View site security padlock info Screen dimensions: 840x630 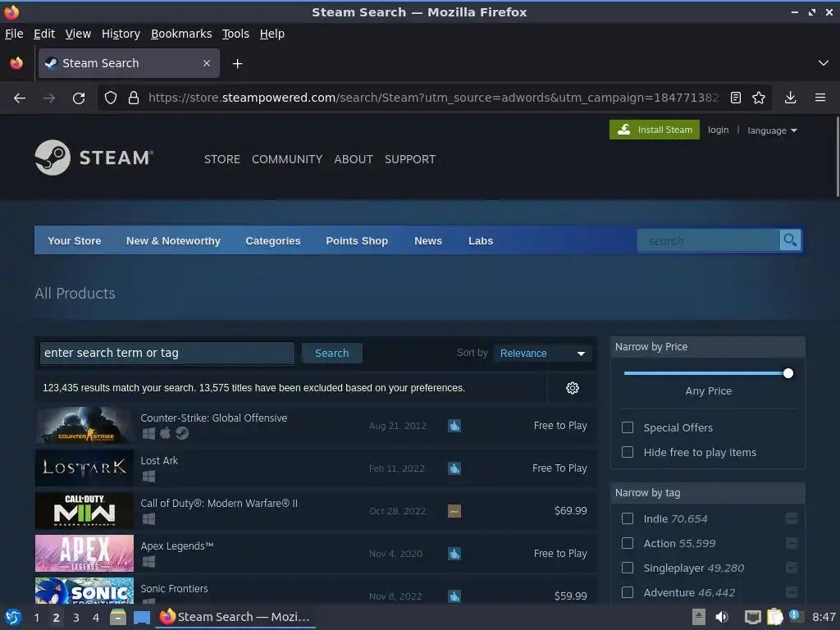click(134, 98)
